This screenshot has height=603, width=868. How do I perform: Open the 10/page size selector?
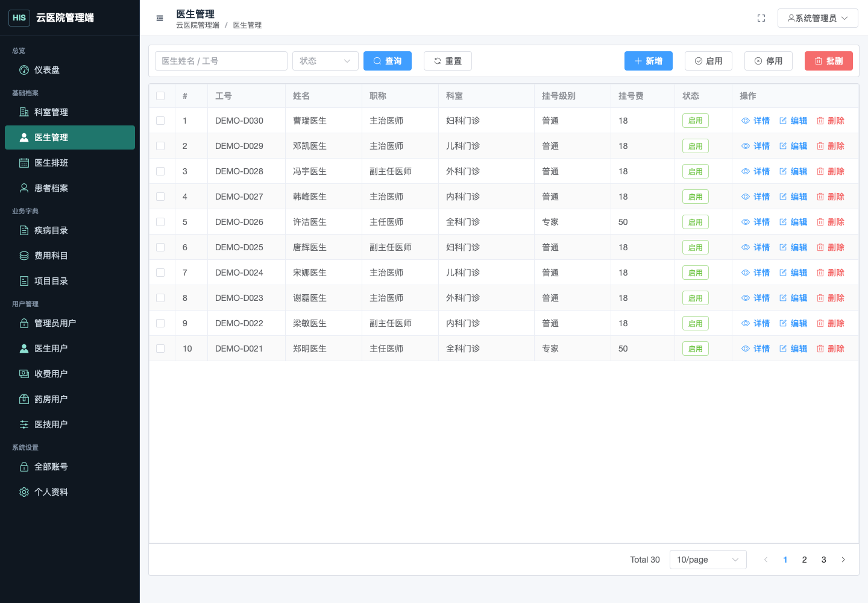(708, 560)
